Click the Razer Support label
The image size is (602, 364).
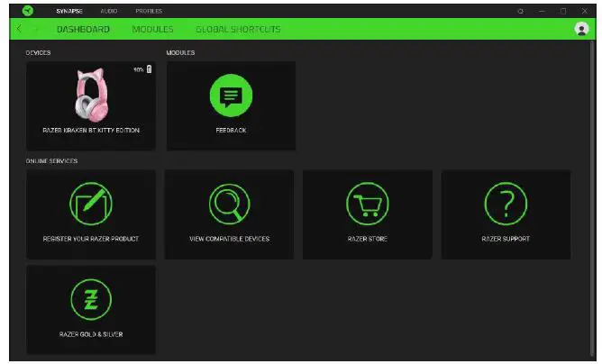coord(506,239)
